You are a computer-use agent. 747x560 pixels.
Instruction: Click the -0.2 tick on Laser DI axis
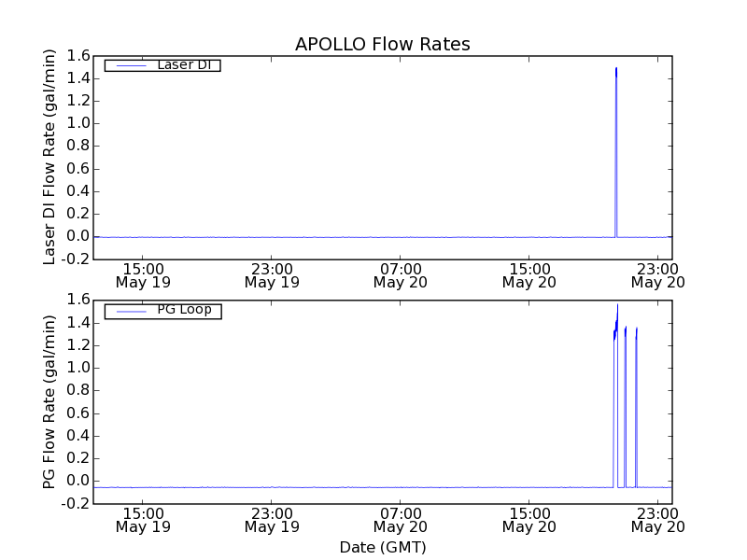coord(76,259)
